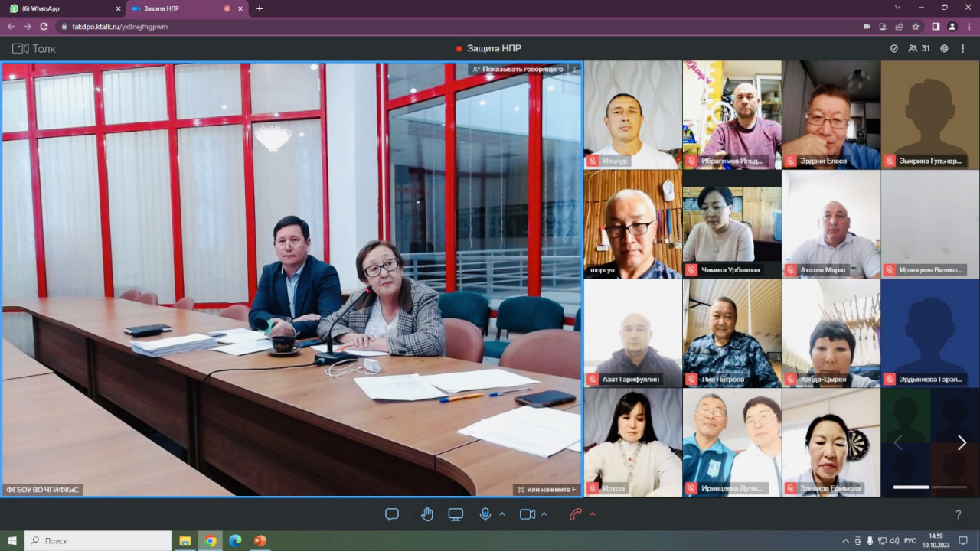
Task: Expand camera device options arrow
Action: coord(544,514)
